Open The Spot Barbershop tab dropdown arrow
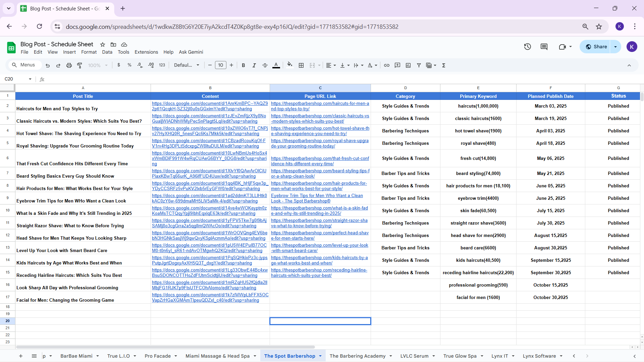The height and width of the screenshot is (362, 644). pos(320,356)
